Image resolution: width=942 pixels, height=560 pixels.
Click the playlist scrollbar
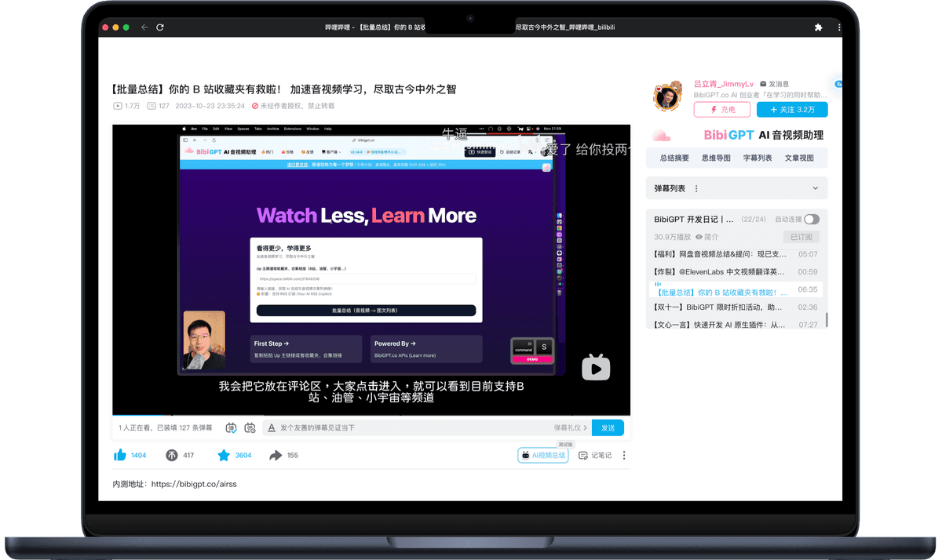[x=827, y=320]
